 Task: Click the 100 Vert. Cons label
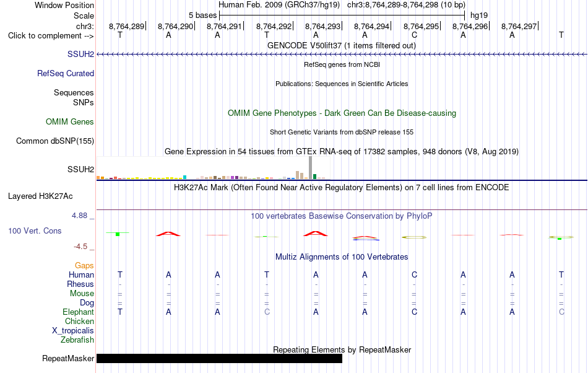(x=35, y=231)
